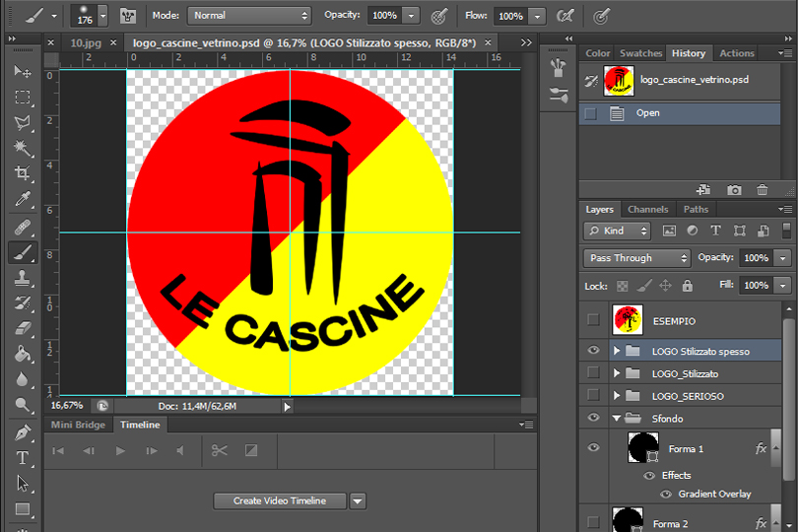
Task: Select the Pen tool
Action: 22,432
